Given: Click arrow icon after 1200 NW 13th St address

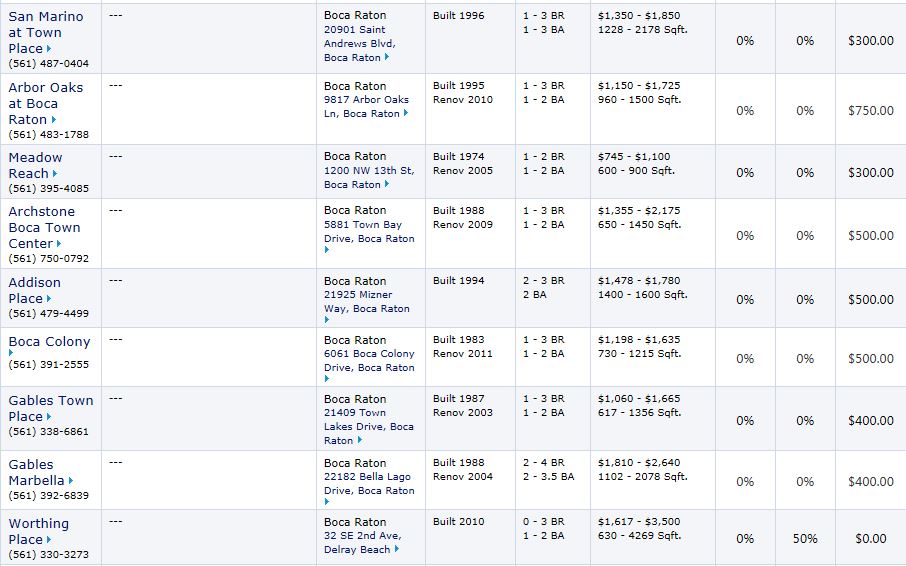Looking at the screenshot, I should point(387,184).
